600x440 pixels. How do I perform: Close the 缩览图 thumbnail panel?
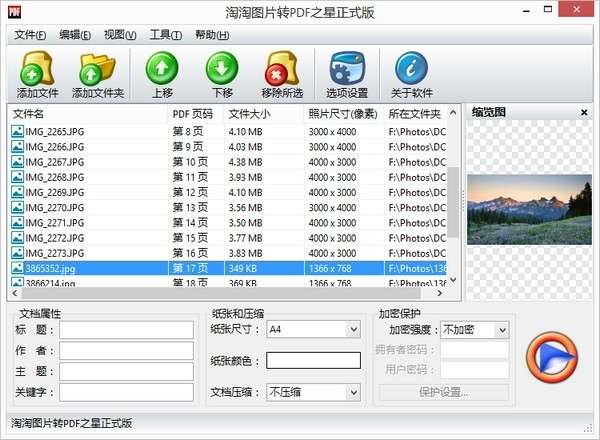(584, 112)
